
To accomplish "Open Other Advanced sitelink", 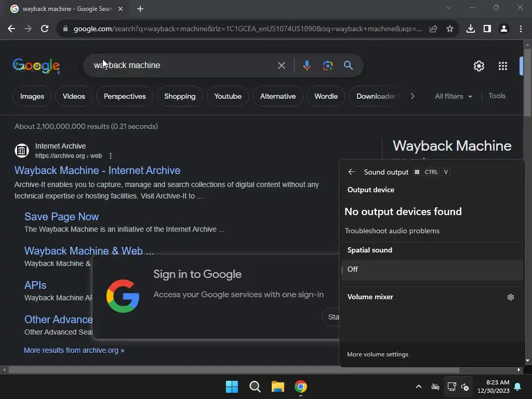I will point(58,320).
